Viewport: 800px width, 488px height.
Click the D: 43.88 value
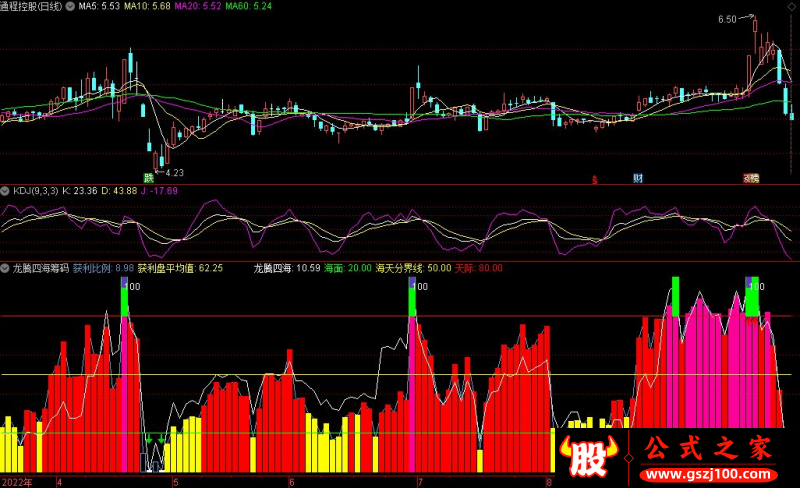(119, 191)
